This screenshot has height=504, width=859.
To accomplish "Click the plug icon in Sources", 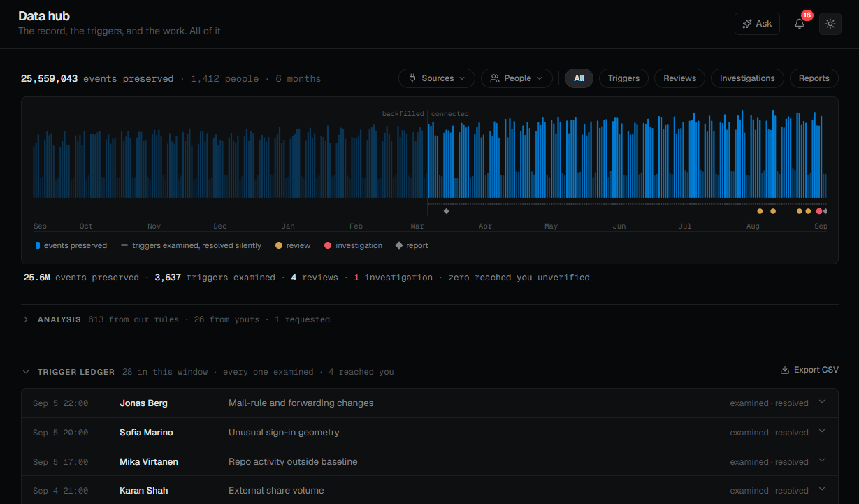I will click(412, 78).
